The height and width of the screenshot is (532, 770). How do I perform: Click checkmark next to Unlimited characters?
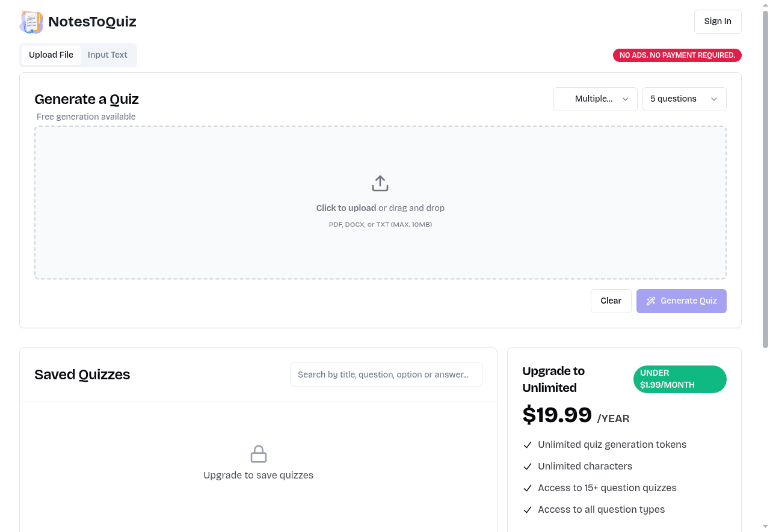(x=528, y=466)
